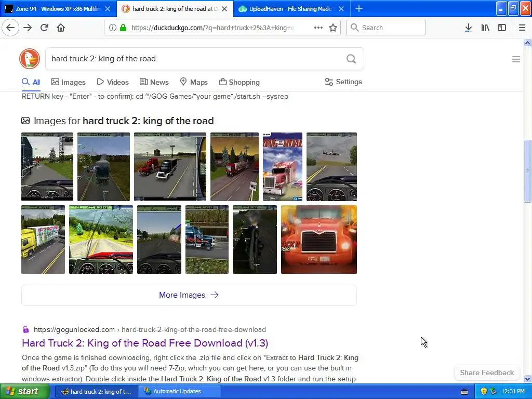This screenshot has height=399, width=532.
Task: Go back to the previous page
Action: tap(10, 28)
